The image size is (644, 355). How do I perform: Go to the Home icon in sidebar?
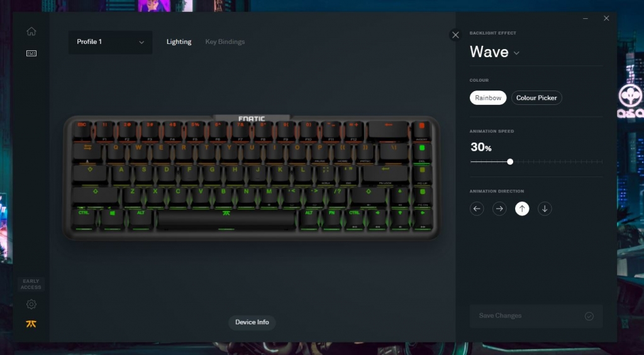coord(31,31)
